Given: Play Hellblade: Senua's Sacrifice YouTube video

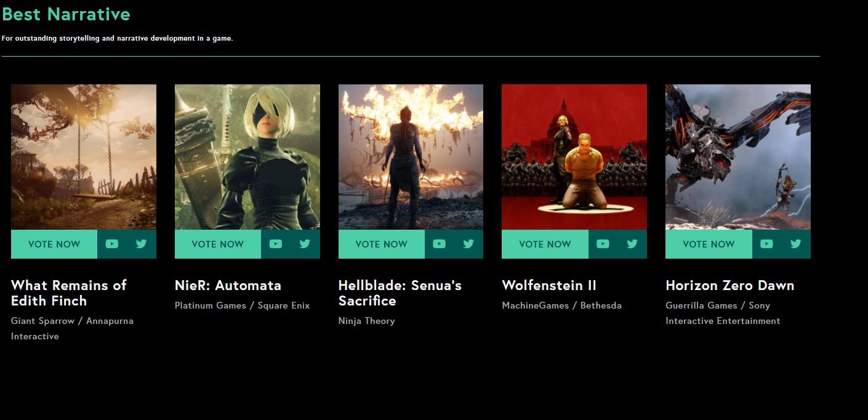Looking at the screenshot, I should click(x=439, y=244).
